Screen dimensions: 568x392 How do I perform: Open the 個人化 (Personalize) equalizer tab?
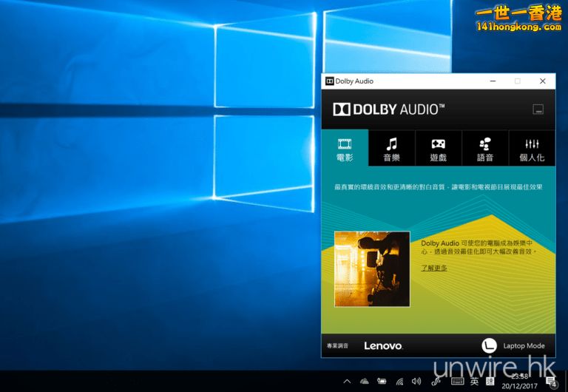point(532,148)
